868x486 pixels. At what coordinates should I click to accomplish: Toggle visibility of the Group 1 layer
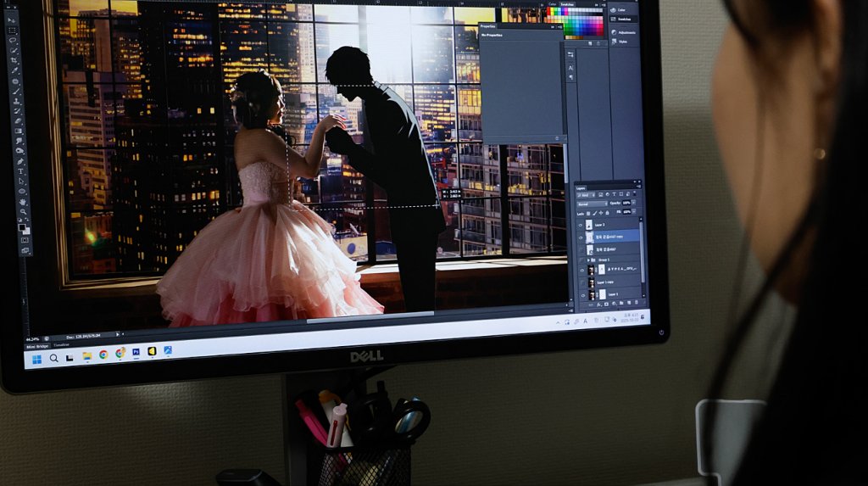coord(581,260)
